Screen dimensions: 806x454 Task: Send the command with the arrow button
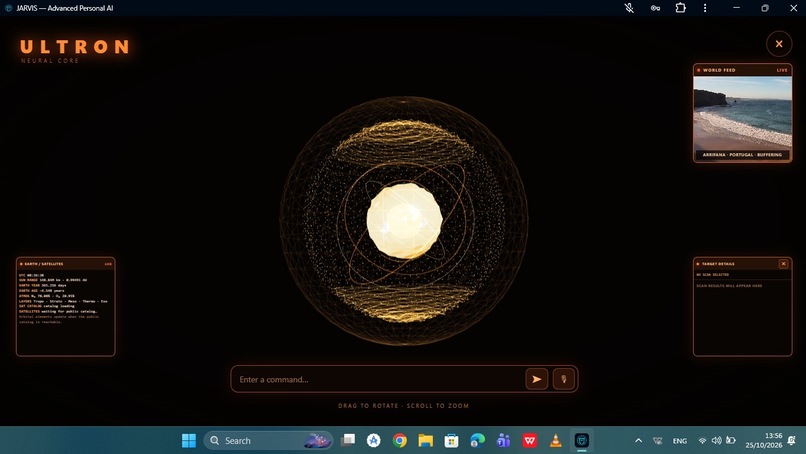537,379
